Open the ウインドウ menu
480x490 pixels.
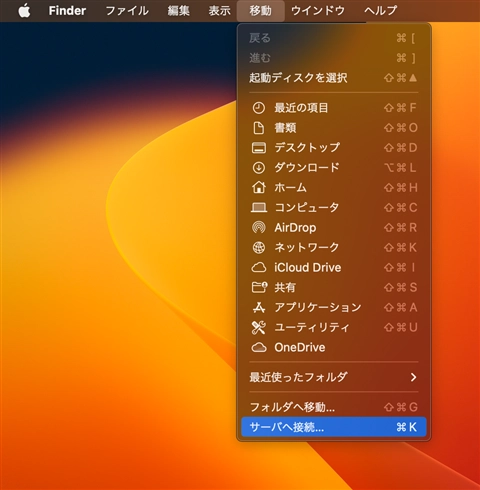(318, 11)
